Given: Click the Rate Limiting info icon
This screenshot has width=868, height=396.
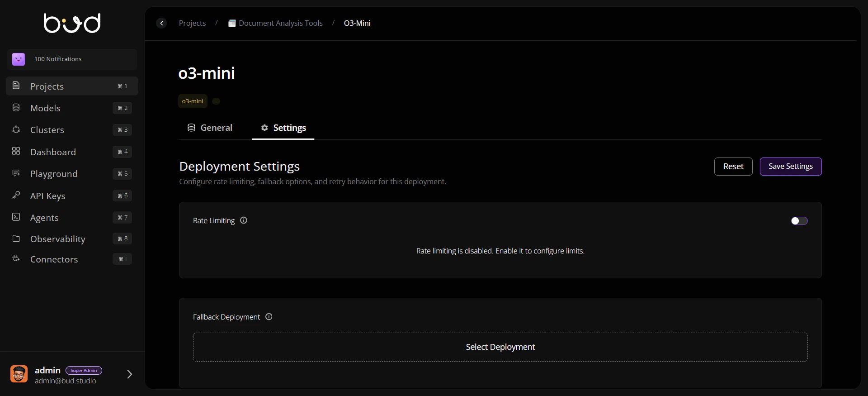Looking at the screenshot, I should pyautogui.click(x=244, y=220).
